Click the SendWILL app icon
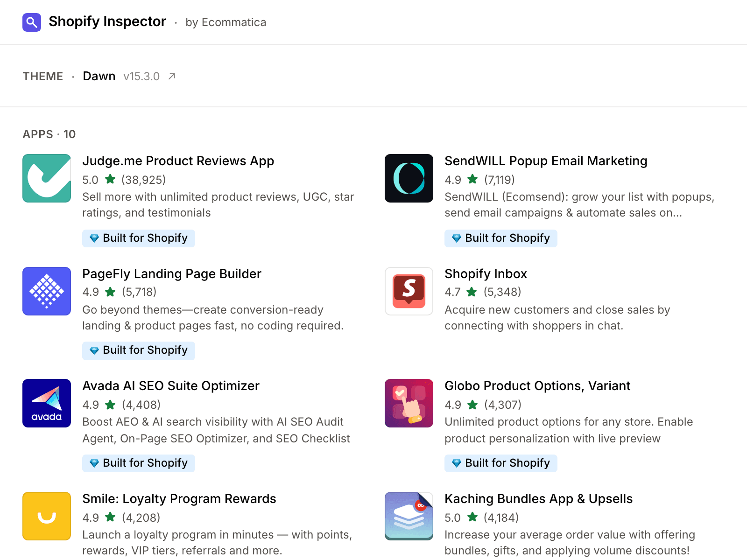747x560 pixels. 409,178
